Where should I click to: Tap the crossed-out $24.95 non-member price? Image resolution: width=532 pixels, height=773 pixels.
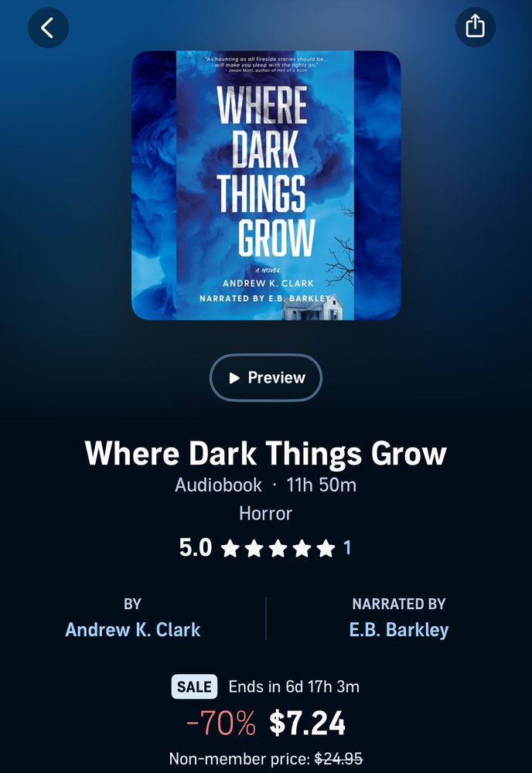[339, 758]
